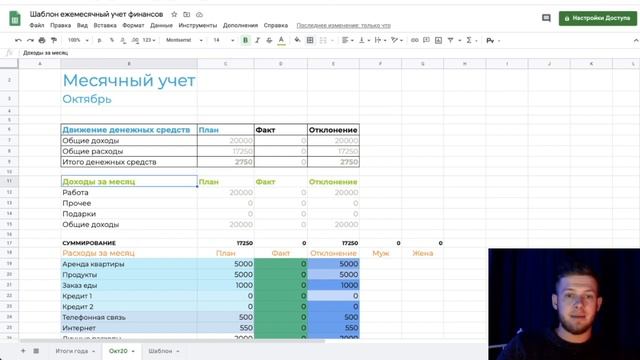This screenshot has width=640, height=360.
Task: Open the horizontal align dropdown
Action: pos(348,40)
